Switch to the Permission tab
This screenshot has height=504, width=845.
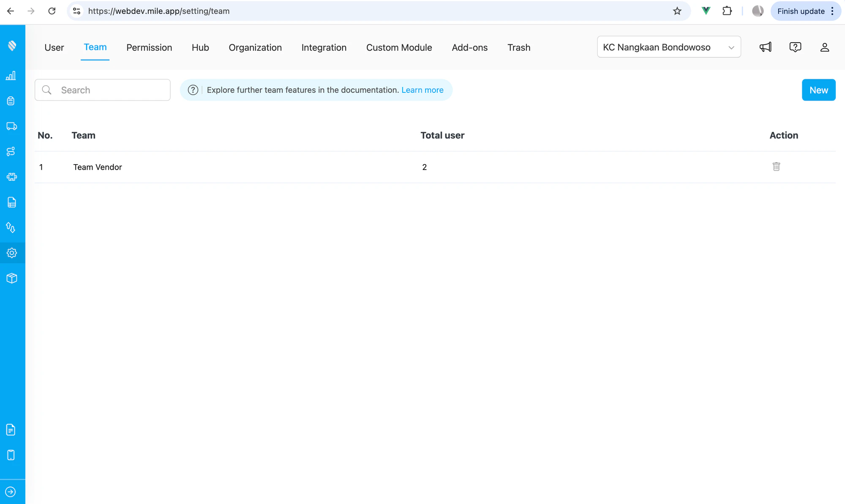[149, 47]
